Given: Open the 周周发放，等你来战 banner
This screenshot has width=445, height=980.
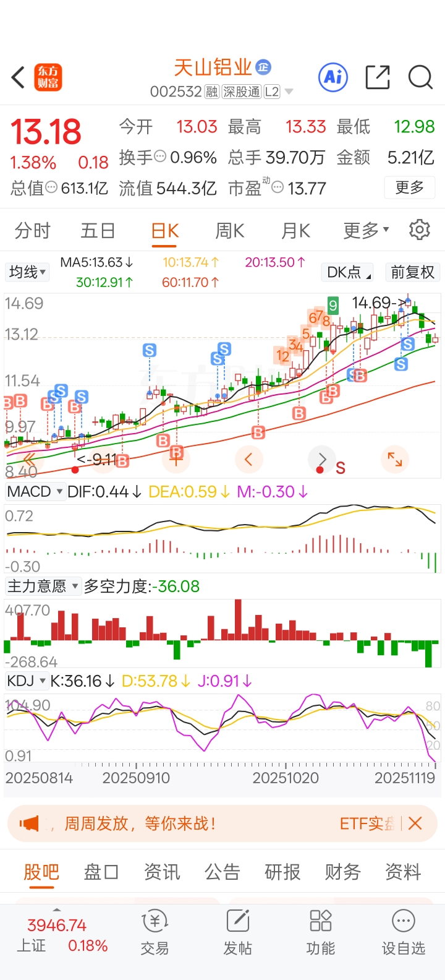Looking at the screenshot, I should (140, 823).
